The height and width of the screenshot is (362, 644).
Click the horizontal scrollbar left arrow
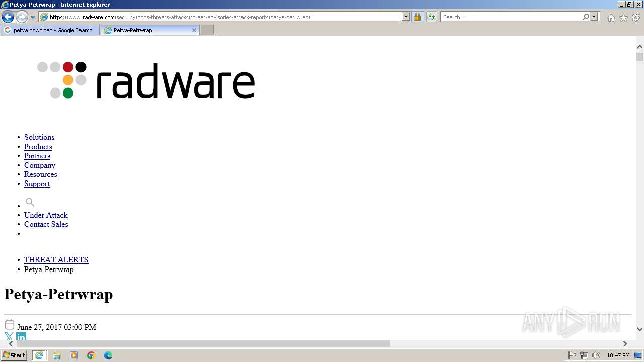click(x=11, y=344)
